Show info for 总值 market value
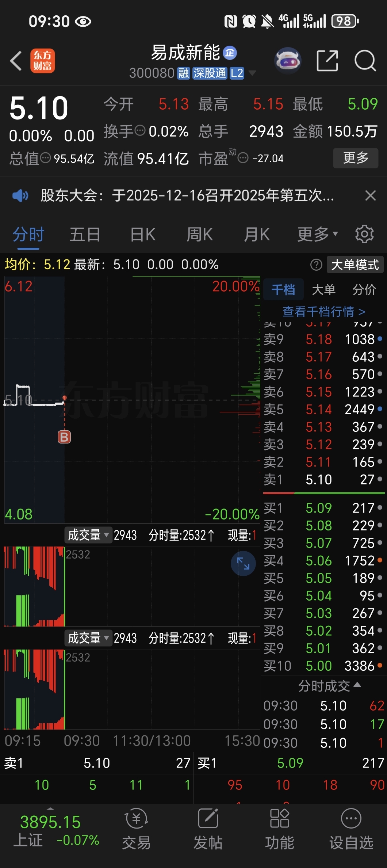387x868 pixels. coord(46,158)
